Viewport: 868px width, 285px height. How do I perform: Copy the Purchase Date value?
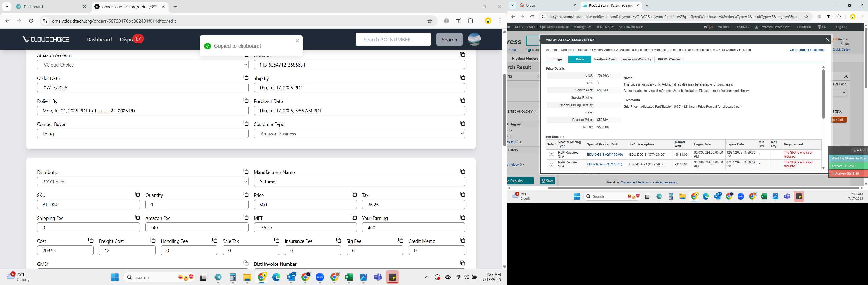coord(462,100)
